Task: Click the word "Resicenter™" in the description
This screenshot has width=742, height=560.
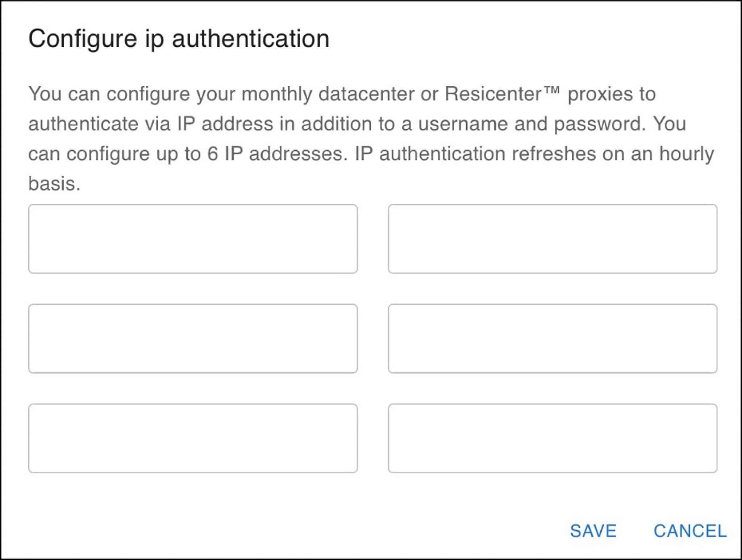Action: point(502,94)
